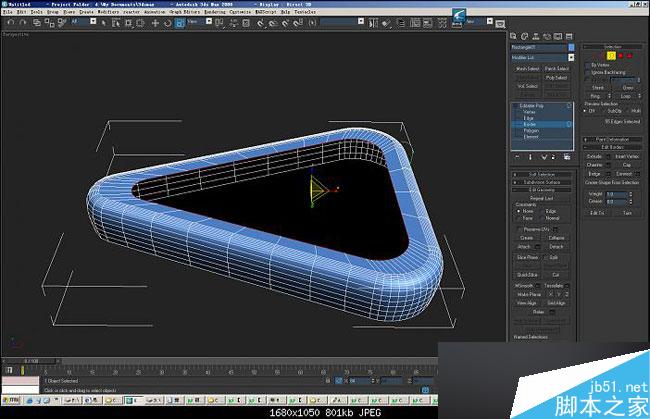Select Constraints Normal radio button

click(x=542, y=218)
